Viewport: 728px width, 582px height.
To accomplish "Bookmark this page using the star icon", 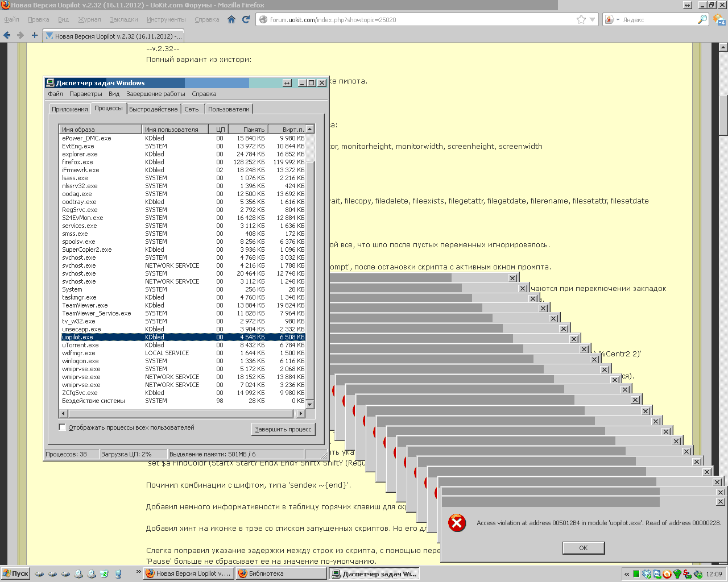I will 581,19.
